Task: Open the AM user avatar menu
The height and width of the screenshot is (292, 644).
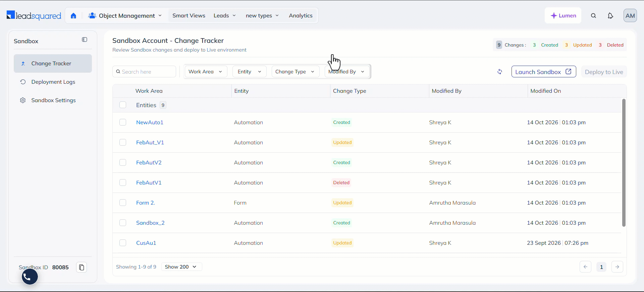Action: click(630, 16)
